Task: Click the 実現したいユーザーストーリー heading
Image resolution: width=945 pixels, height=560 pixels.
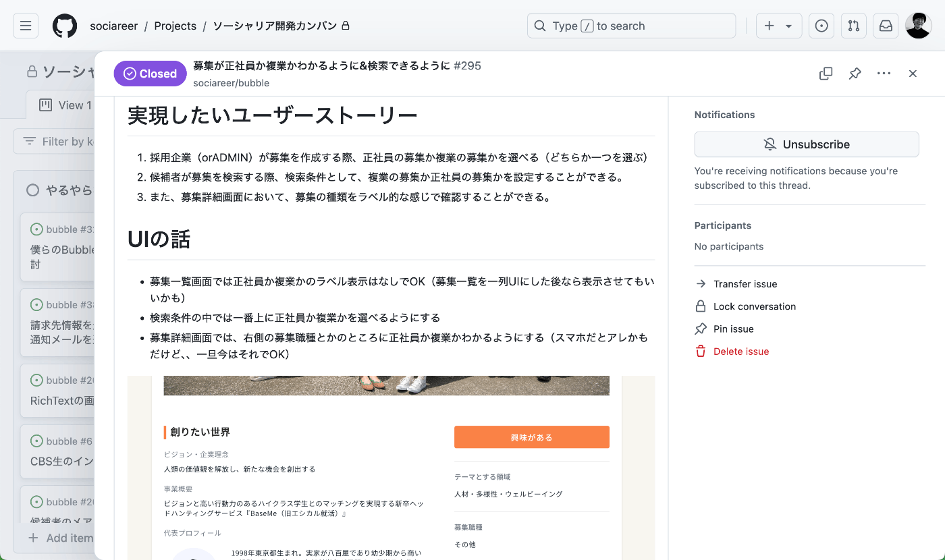Action: pyautogui.click(x=273, y=115)
